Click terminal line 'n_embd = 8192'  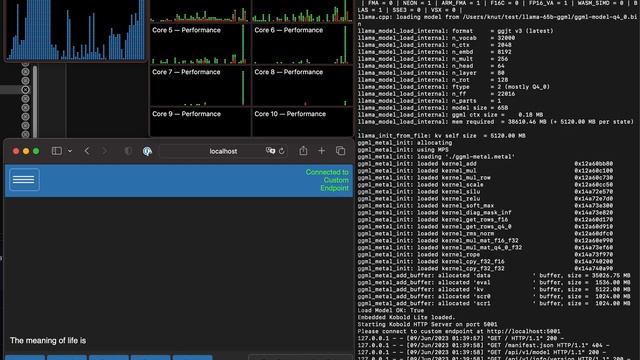tap(435, 52)
